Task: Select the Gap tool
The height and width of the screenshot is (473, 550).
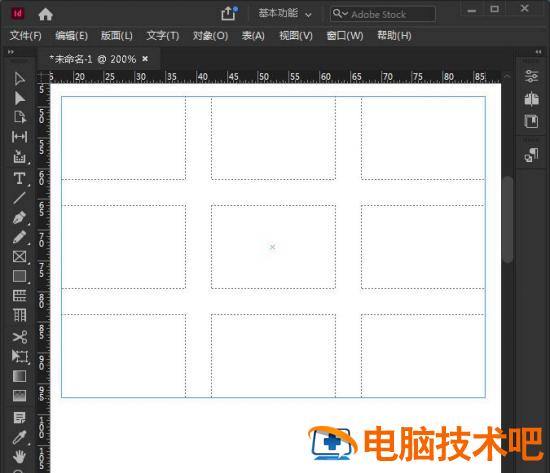Action: 20,136
